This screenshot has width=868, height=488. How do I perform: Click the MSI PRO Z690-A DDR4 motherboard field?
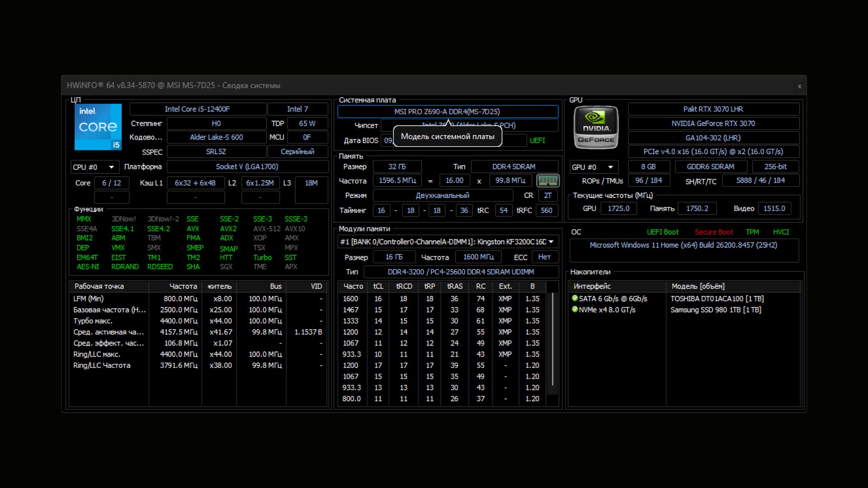tap(448, 112)
